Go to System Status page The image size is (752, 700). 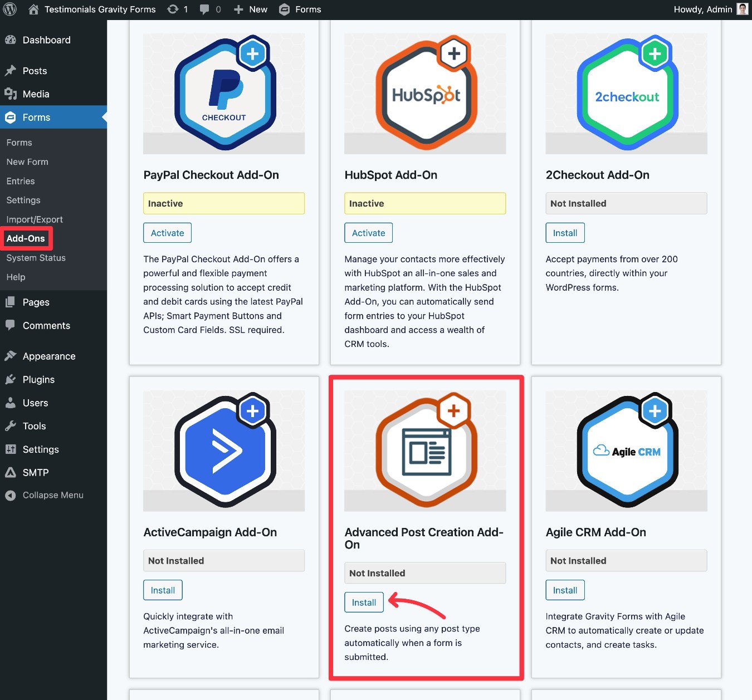tap(36, 258)
